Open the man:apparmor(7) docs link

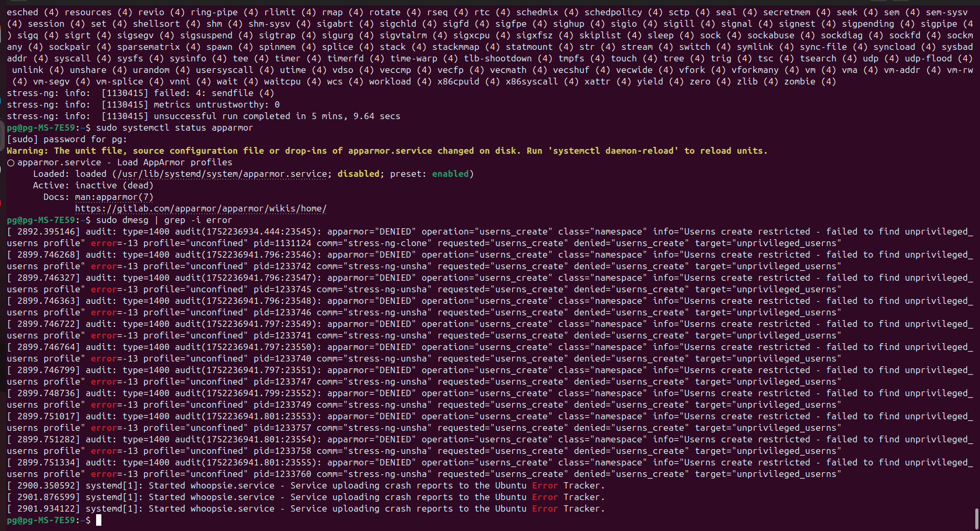click(x=114, y=197)
